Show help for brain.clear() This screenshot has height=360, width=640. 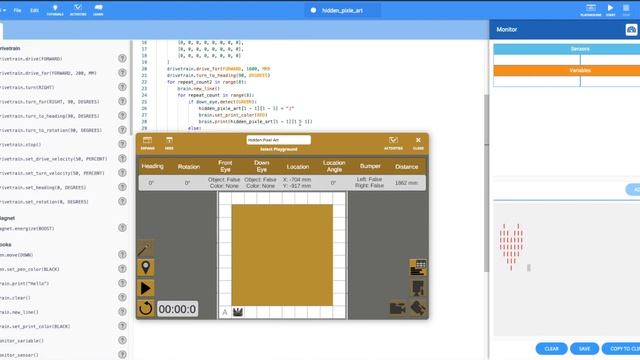(x=122, y=297)
